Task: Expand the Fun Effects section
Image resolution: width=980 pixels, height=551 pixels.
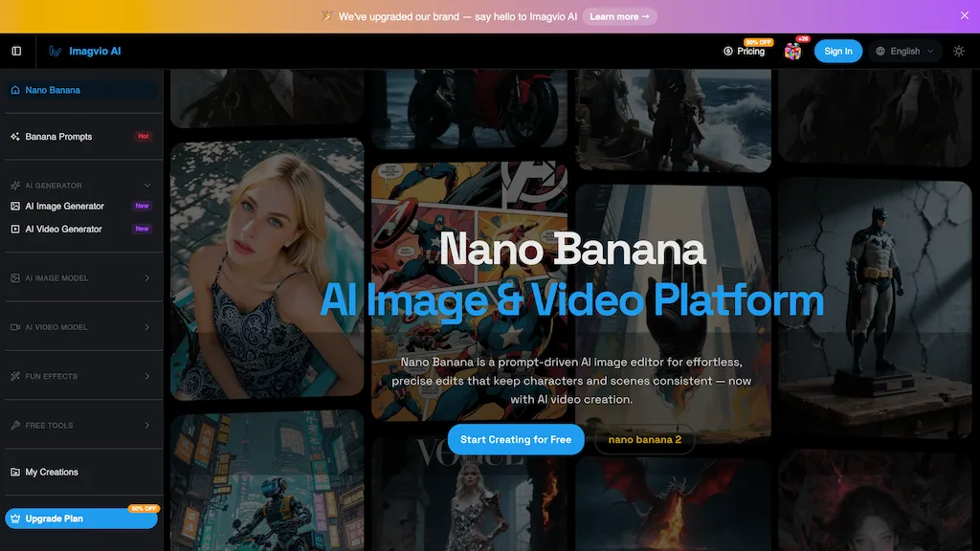Action: tap(147, 376)
